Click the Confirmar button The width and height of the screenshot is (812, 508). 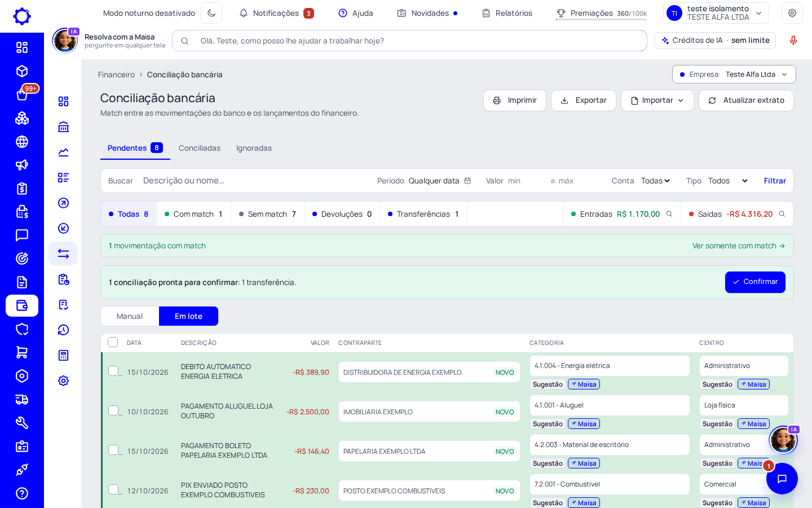coord(755,282)
